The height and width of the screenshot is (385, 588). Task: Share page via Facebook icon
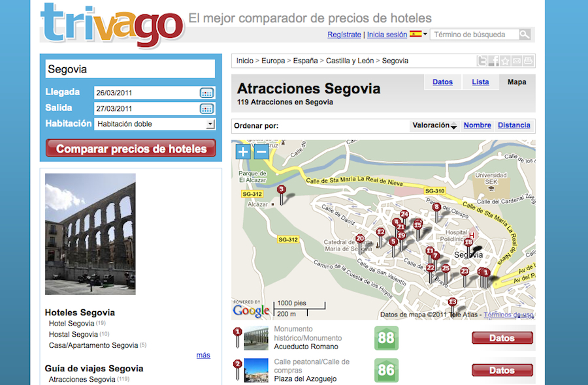click(495, 61)
